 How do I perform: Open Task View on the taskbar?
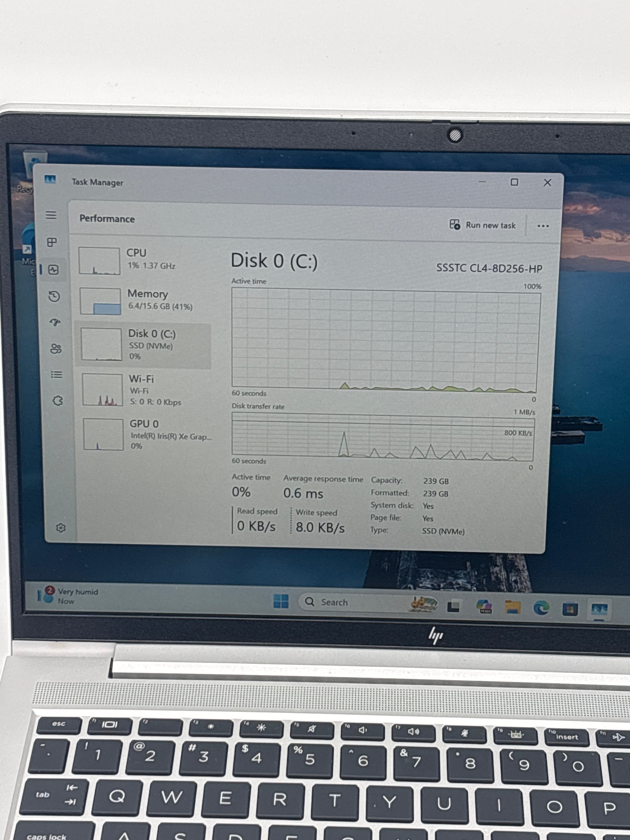click(x=453, y=606)
